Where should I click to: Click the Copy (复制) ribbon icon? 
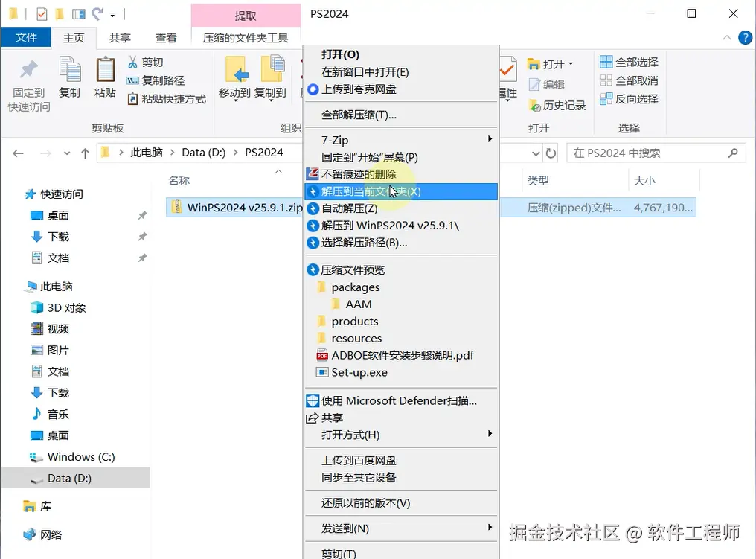tap(69, 71)
